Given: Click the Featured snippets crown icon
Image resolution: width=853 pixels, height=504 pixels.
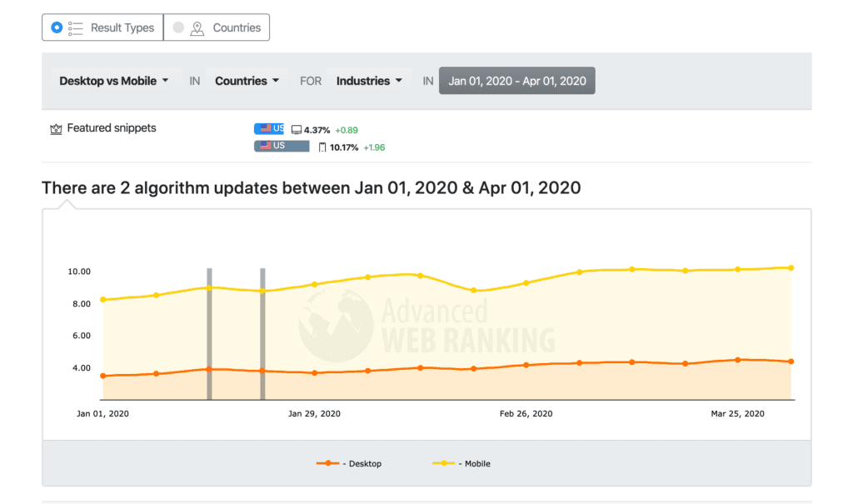Looking at the screenshot, I should pos(56,129).
